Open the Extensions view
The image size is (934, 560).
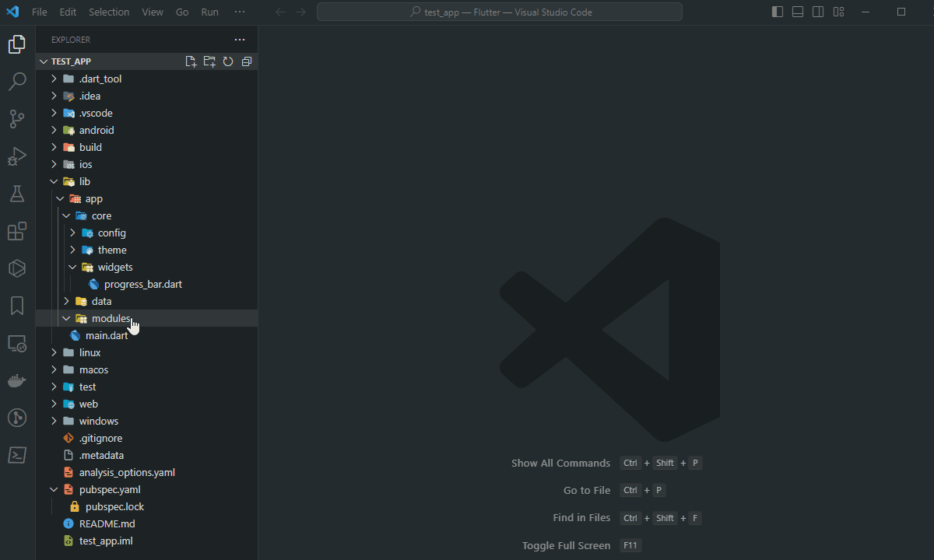click(17, 231)
